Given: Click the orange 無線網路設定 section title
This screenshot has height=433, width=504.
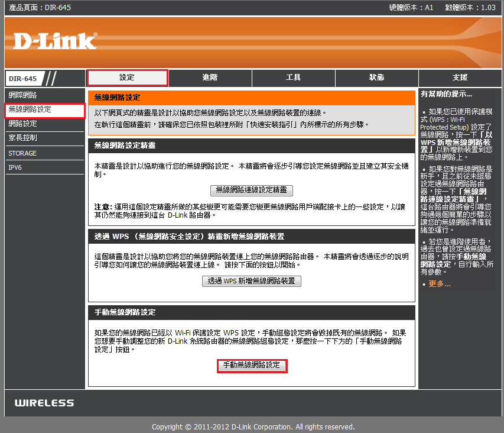Looking at the screenshot, I should (x=118, y=98).
